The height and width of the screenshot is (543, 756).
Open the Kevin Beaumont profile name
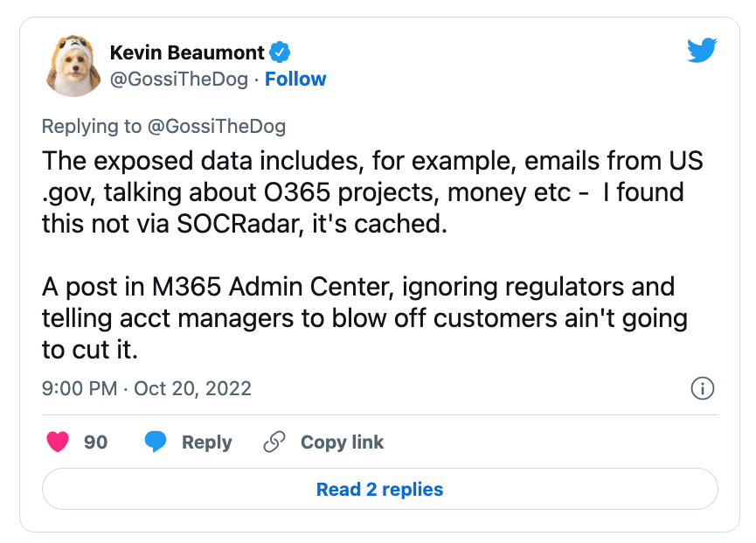point(186,52)
